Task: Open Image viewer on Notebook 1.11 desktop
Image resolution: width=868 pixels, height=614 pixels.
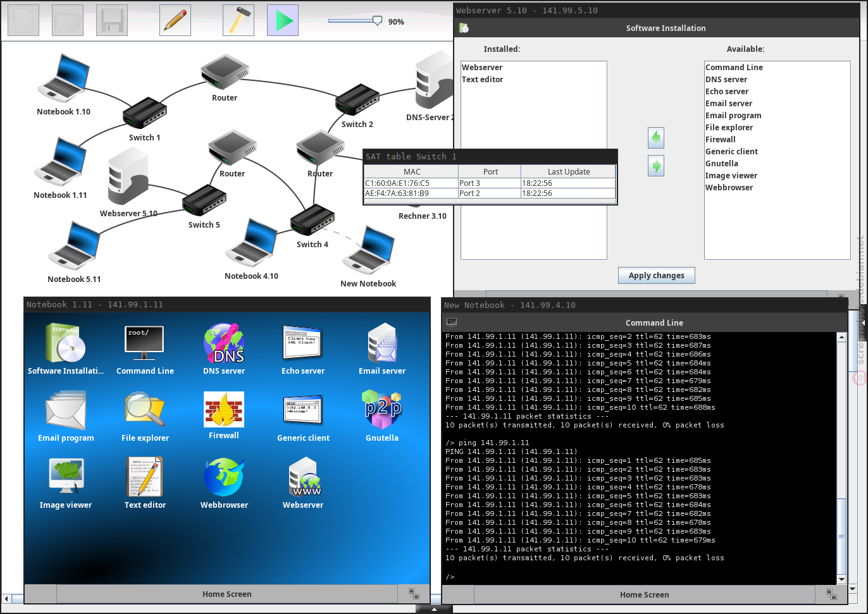Action: tap(66, 483)
